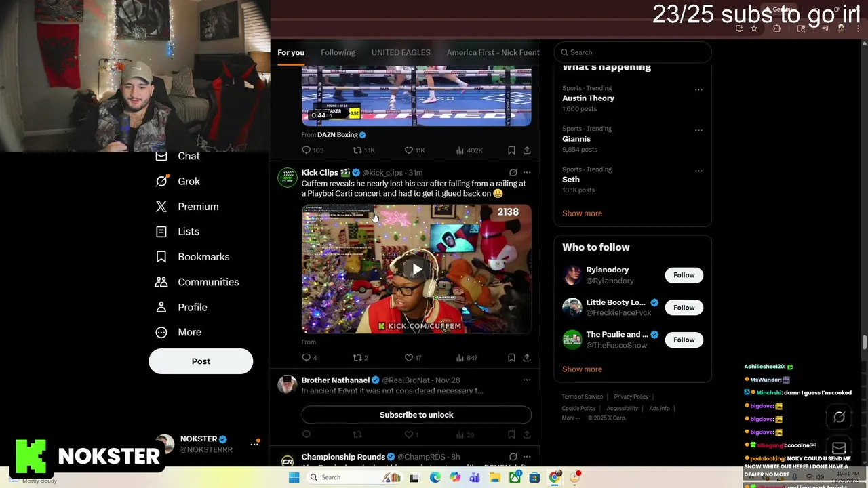This screenshot has height=488, width=868.
Task: Ask Grok about Championship Rounds post
Action: [513, 457]
